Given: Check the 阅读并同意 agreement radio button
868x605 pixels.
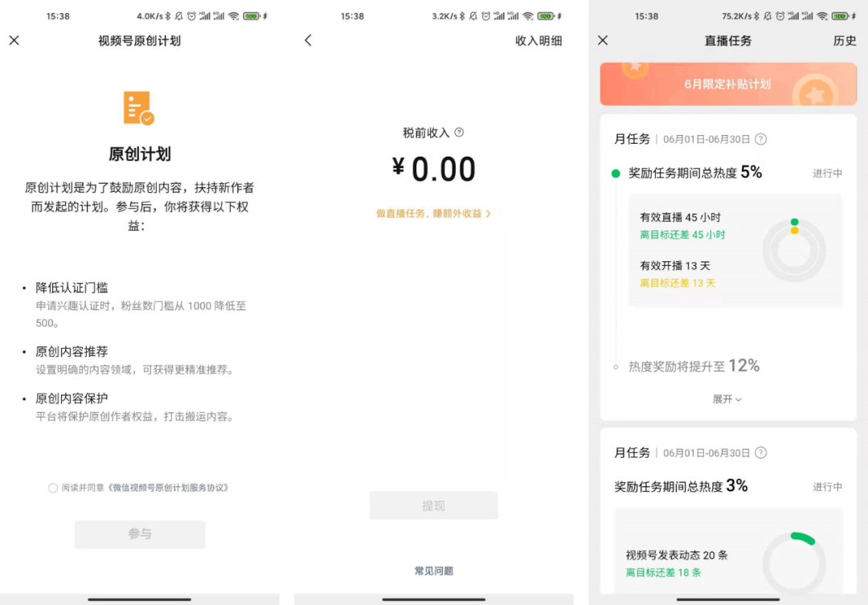Looking at the screenshot, I should [52, 488].
